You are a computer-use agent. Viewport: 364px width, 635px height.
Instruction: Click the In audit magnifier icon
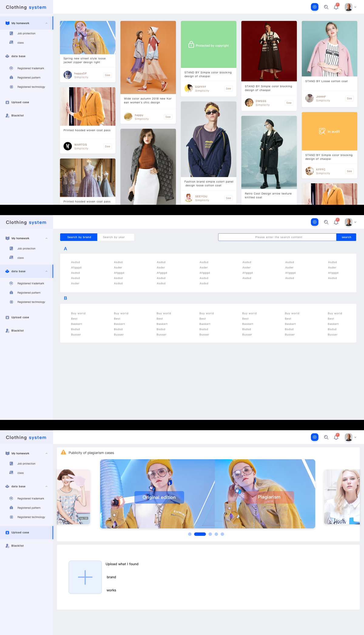click(322, 131)
